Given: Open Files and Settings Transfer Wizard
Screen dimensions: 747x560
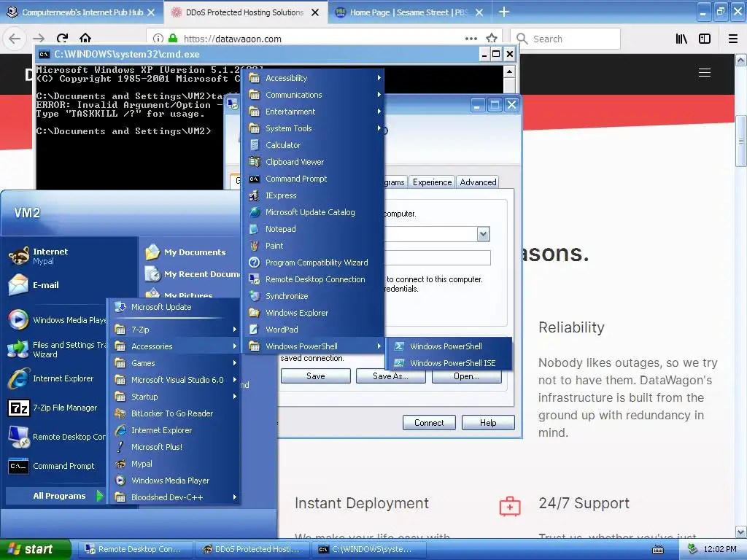Looking at the screenshot, I should (x=56, y=349).
